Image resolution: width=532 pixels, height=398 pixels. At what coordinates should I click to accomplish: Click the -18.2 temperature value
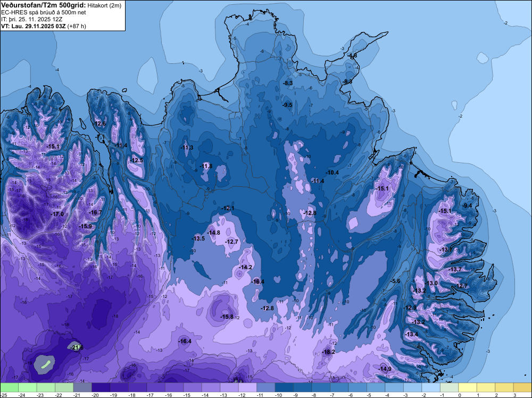(x=329, y=352)
